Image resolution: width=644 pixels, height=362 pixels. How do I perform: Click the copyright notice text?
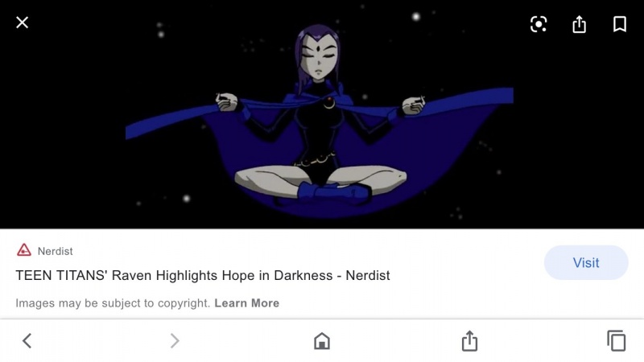113,303
